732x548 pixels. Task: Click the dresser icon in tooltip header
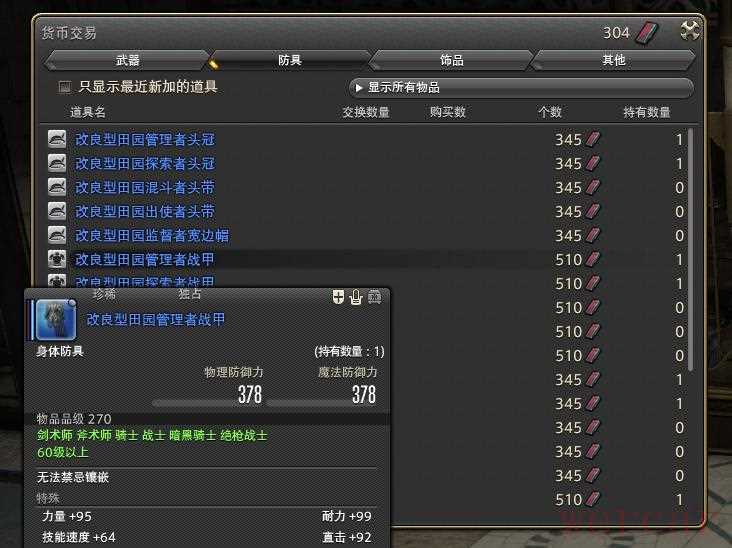point(355,297)
